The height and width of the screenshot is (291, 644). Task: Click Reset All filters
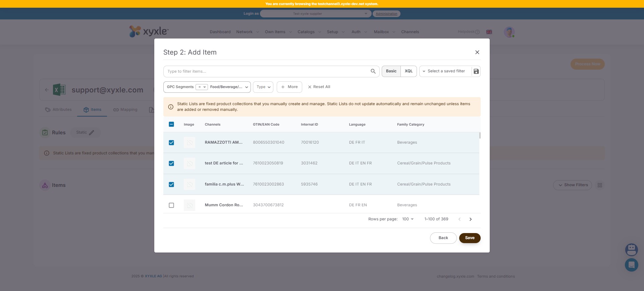coord(319,87)
